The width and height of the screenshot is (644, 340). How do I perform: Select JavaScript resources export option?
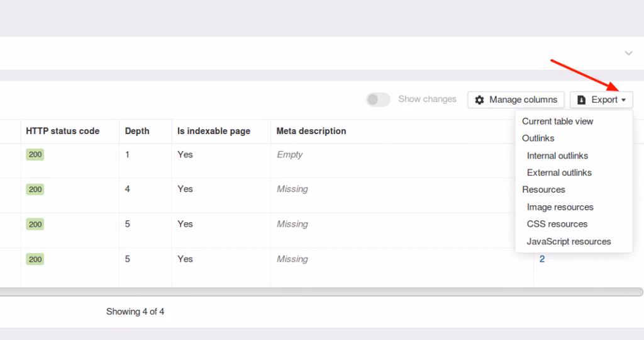click(569, 241)
